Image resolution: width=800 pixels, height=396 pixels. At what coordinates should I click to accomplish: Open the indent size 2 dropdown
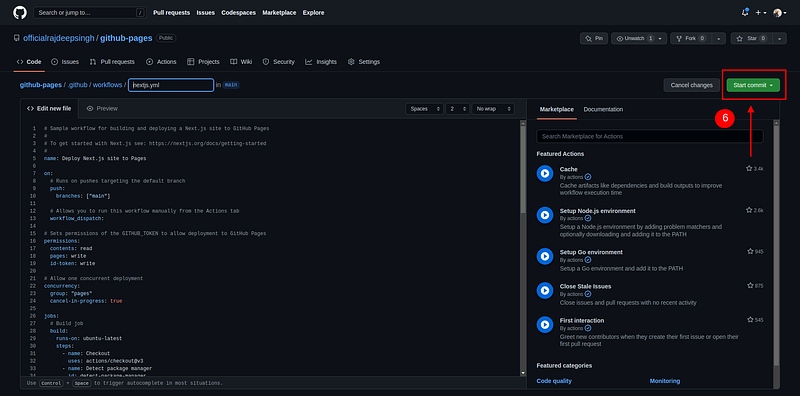pos(457,109)
